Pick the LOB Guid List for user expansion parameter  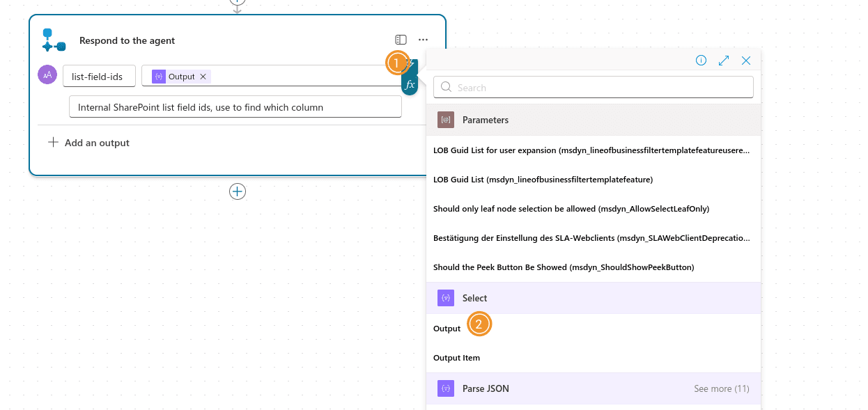[x=591, y=150]
